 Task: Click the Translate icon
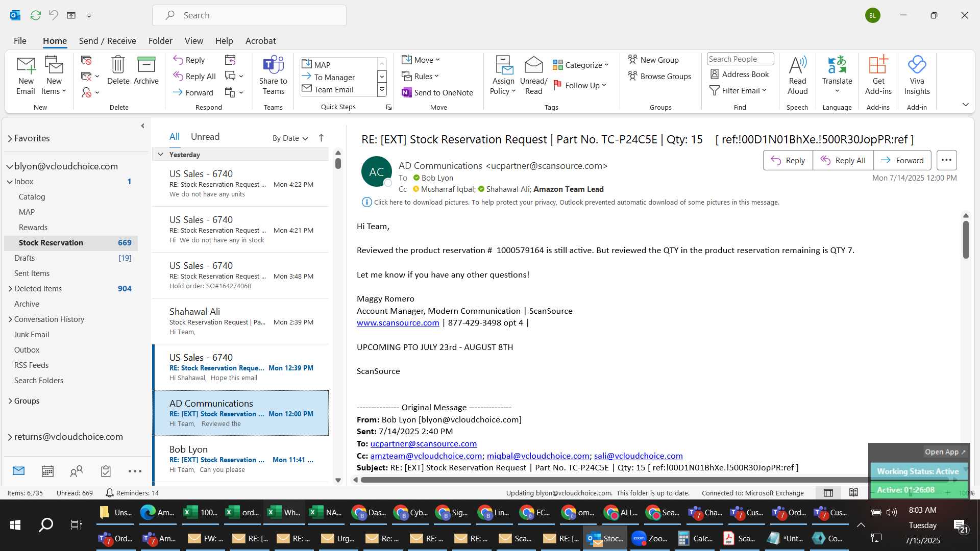pyautogui.click(x=837, y=65)
